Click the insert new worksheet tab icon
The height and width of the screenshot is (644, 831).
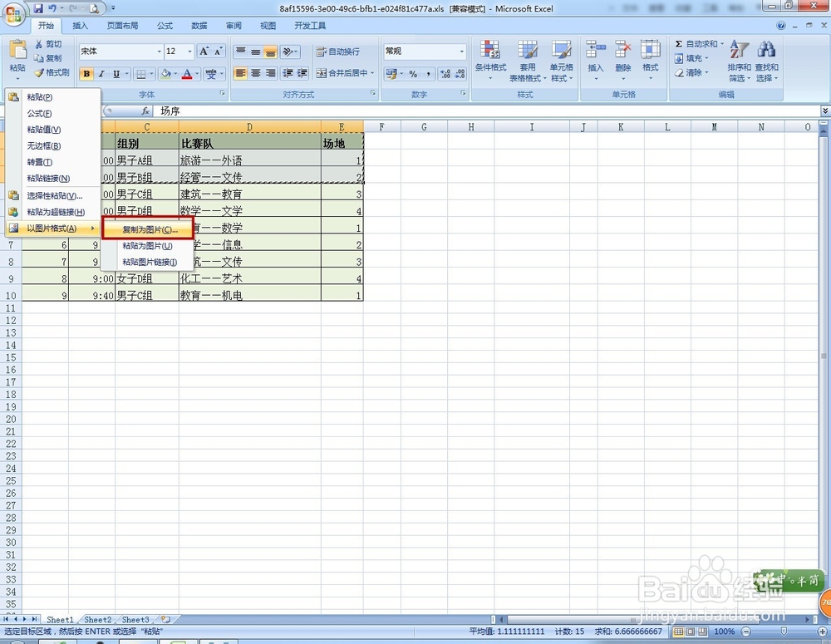(166, 619)
